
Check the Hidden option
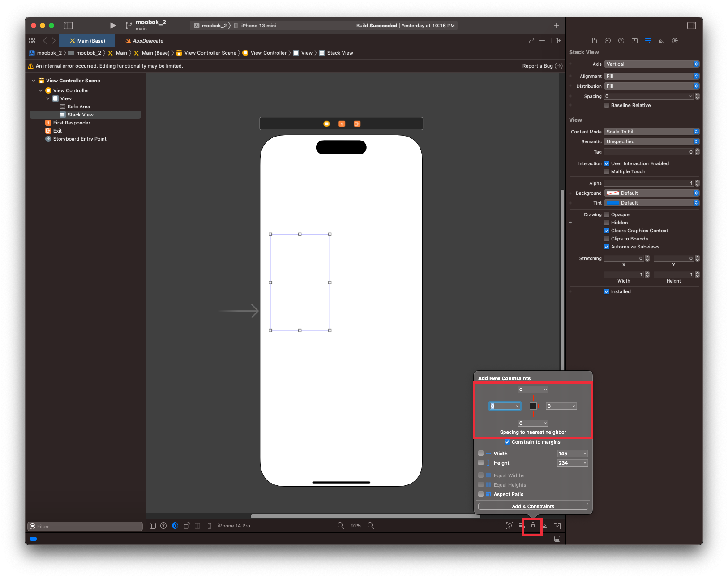coord(607,223)
